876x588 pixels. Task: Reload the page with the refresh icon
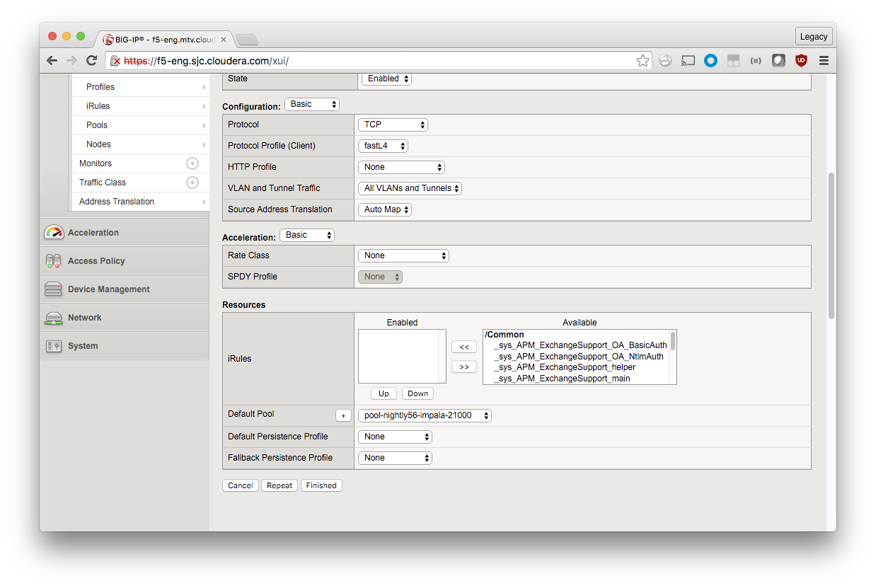(91, 61)
